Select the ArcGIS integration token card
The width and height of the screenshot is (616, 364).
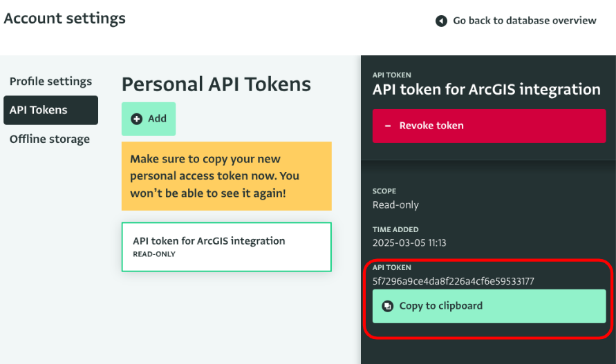(226, 247)
